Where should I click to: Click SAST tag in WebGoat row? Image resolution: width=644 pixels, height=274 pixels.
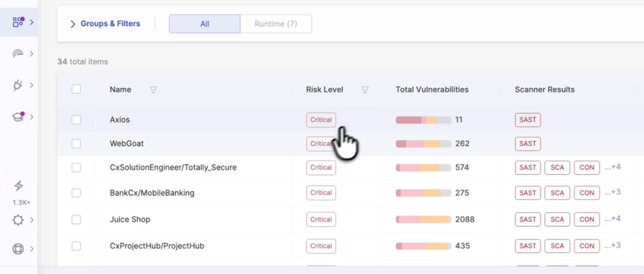coord(528,143)
